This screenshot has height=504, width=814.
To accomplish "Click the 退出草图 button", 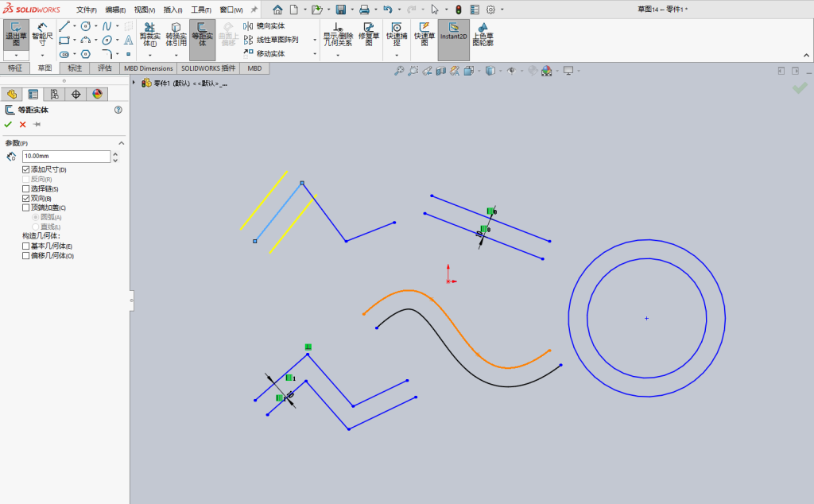I will click(16, 35).
